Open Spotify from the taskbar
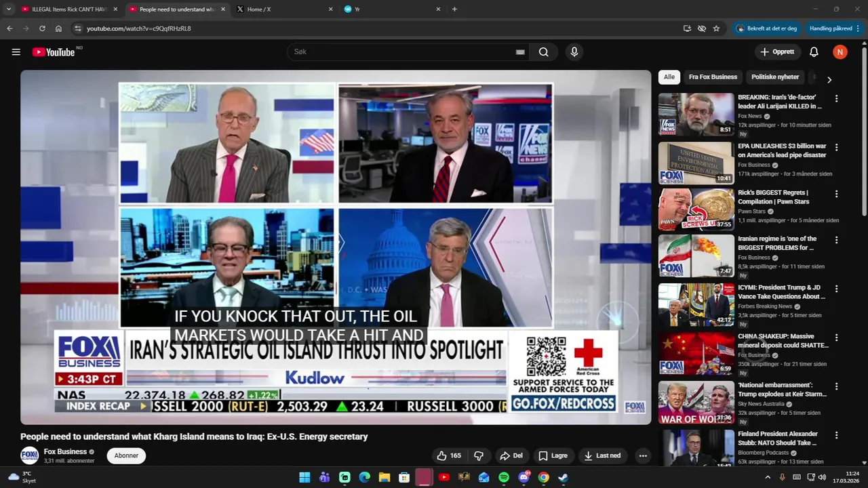The image size is (868, 488). coord(504,477)
